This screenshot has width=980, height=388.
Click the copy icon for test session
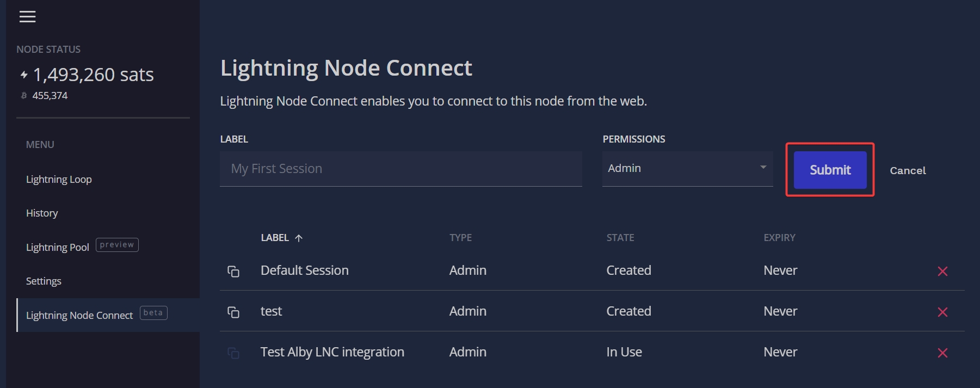click(x=233, y=312)
